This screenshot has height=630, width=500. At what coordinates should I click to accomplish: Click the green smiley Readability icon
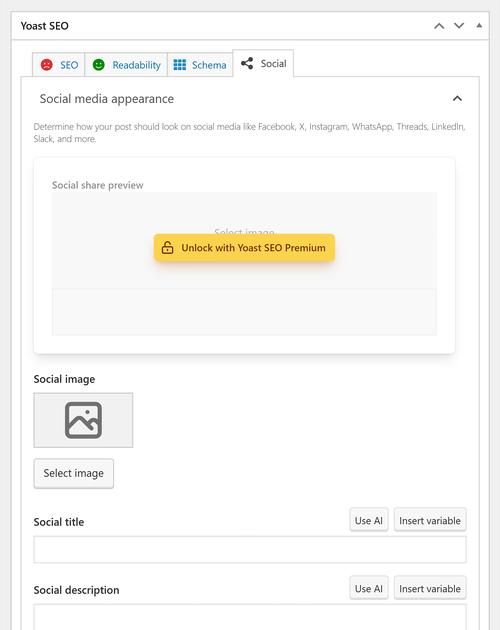98,65
